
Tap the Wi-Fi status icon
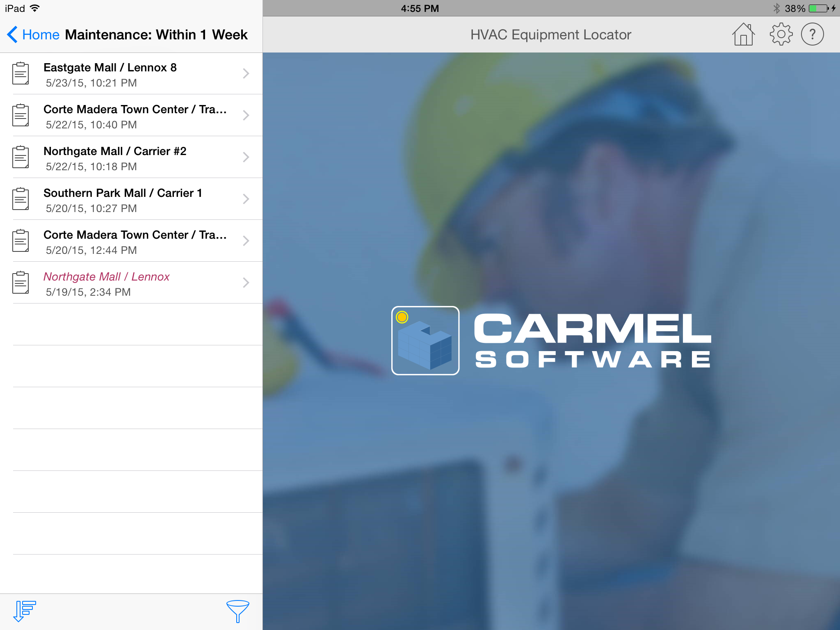(x=35, y=8)
